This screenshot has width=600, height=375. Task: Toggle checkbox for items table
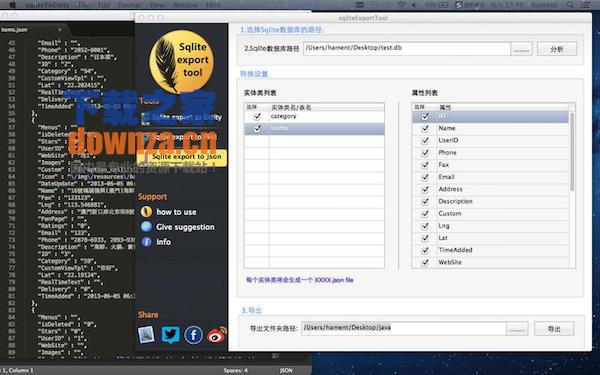(x=257, y=129)
